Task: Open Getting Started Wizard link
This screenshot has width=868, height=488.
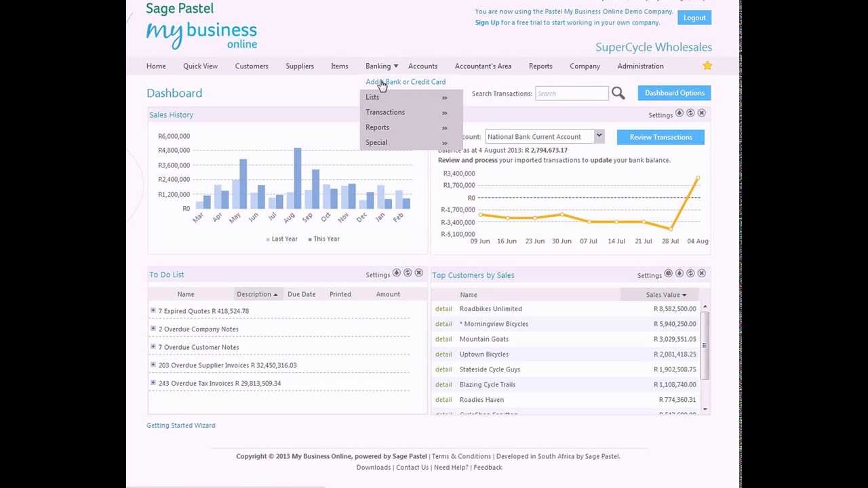Action: coord(181,425)
